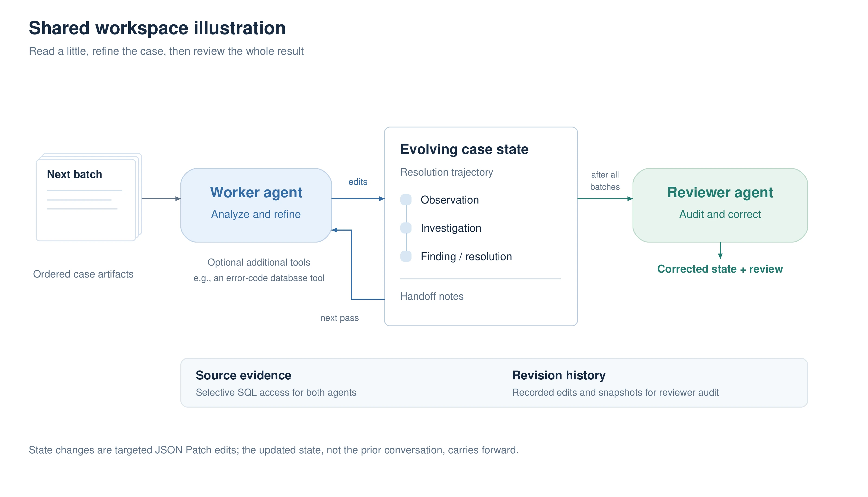Click the subtitle 'Read a little, refine the case'

click(166, 51)
